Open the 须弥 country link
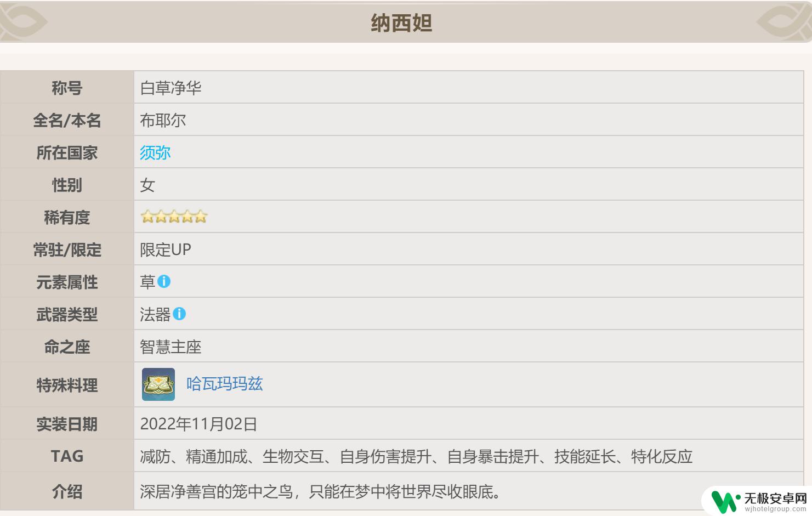Screen dimensions: 812x516 click(x=155, y=152)
